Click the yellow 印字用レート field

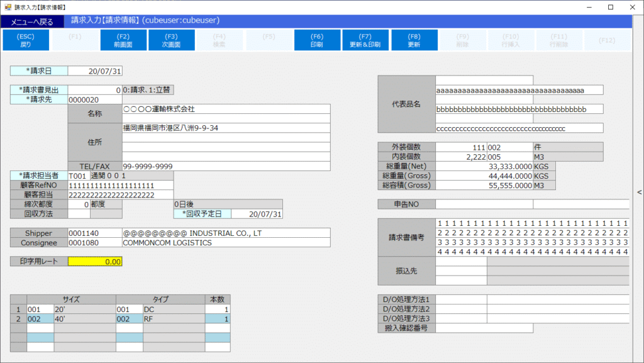95,261
